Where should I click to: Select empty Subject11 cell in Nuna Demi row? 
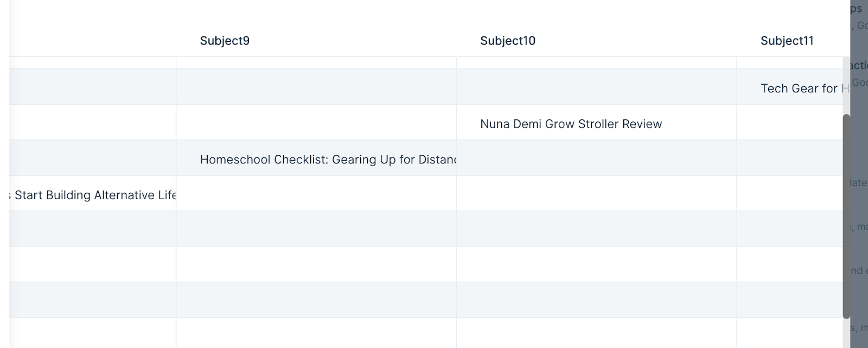tap(790, 123)
